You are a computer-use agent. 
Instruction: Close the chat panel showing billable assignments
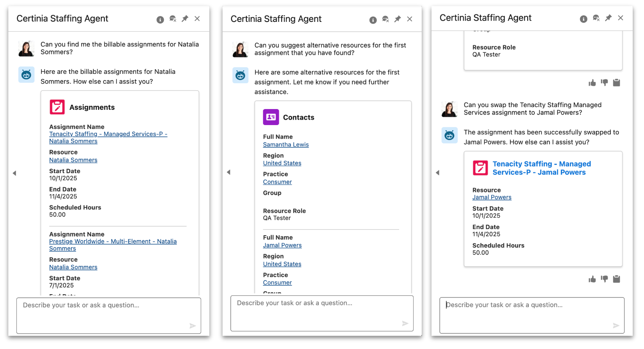197,19
